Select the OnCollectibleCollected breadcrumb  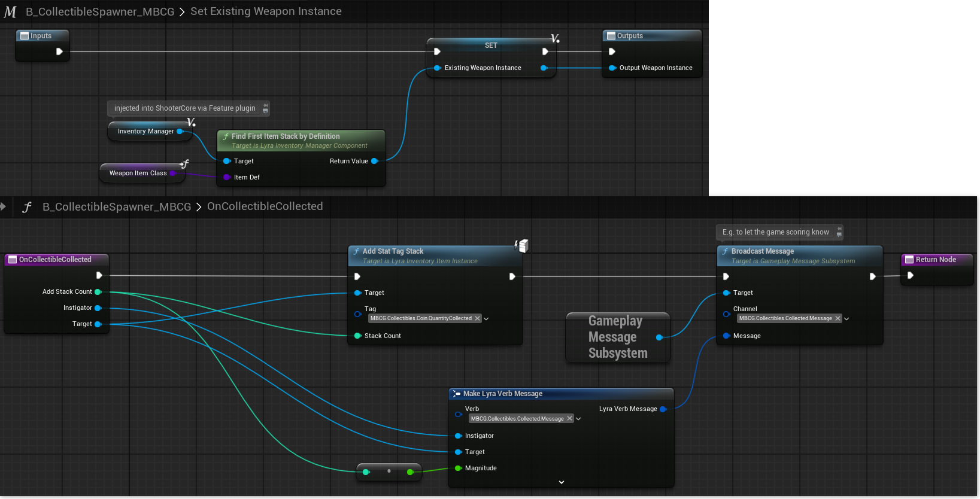[x=265, y=206]
